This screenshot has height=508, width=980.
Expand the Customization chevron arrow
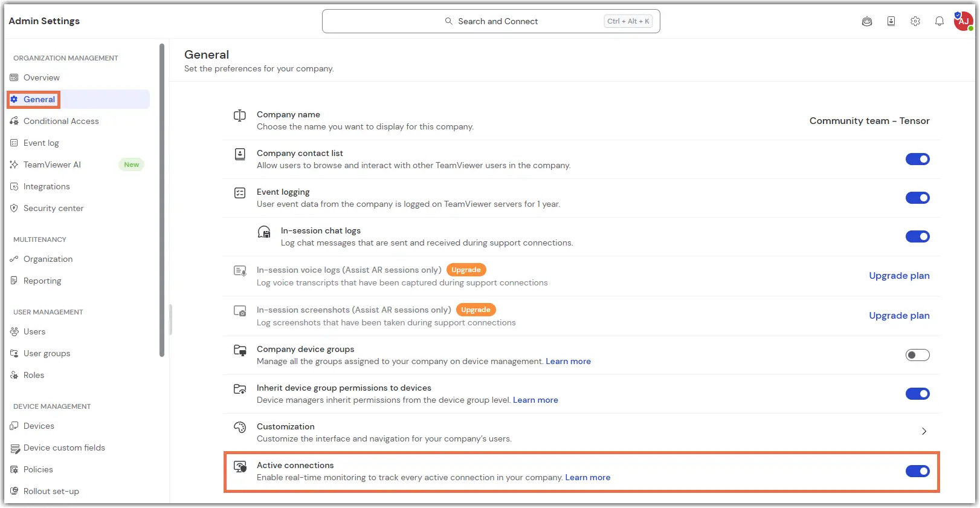pyautogui.click(x=924, y=431)
